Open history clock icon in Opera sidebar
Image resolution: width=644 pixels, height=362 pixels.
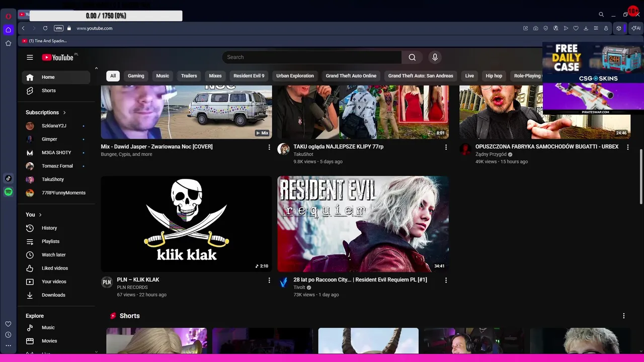coord(8,335)
